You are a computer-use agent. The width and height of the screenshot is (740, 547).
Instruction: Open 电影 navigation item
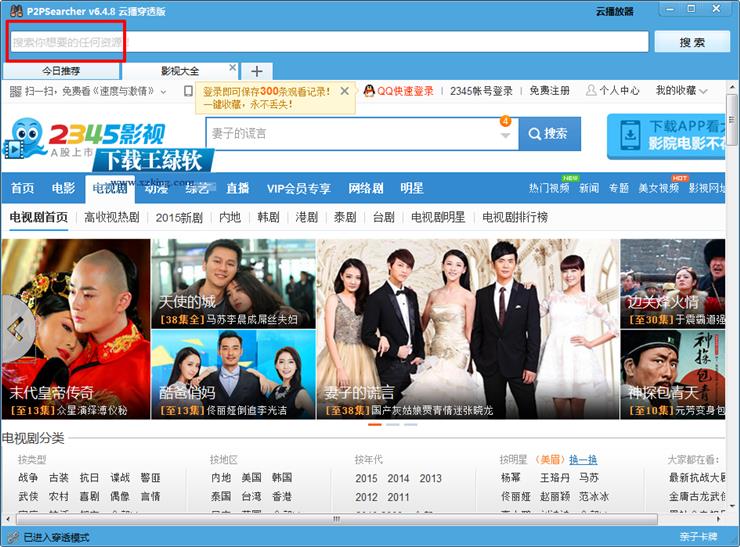pyautogui.click(x=63, y=188)
